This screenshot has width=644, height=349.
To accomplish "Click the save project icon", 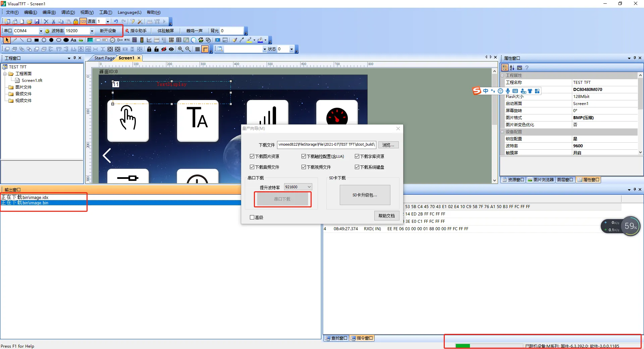I will (x=37, y=21).
